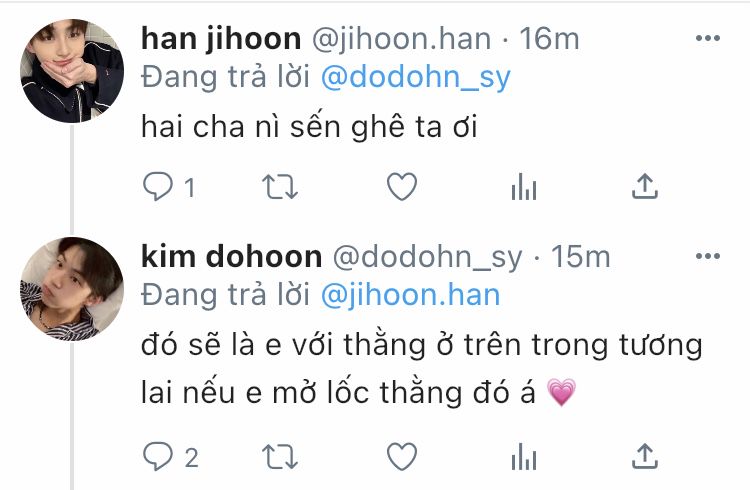Screen dimensions: 750x490
Task: Retweet han jihoon's tweet
Action: point(280,187)
